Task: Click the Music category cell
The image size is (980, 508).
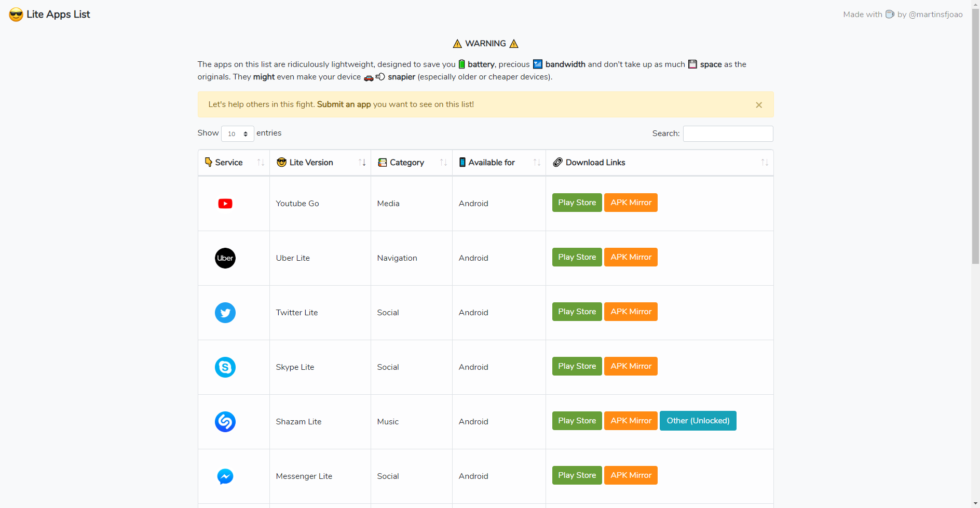Action: point(411,422)
